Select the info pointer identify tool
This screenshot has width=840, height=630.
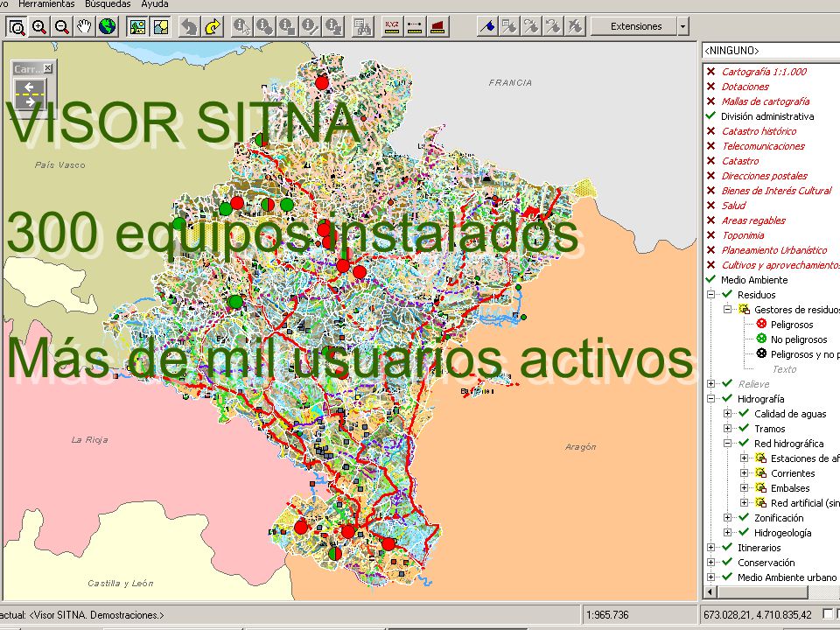(x=241, y=26)
